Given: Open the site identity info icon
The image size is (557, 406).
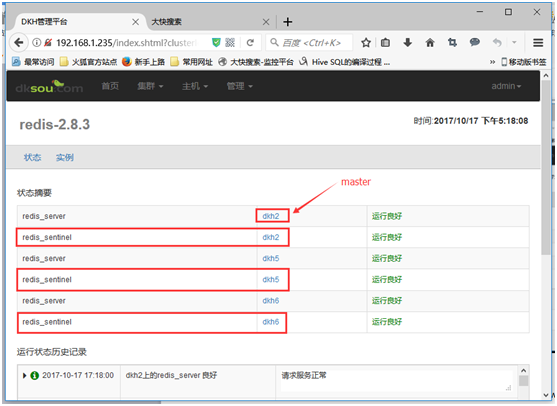Looking at the screenshot, I should pyautogui.click(x=36, y=43).
